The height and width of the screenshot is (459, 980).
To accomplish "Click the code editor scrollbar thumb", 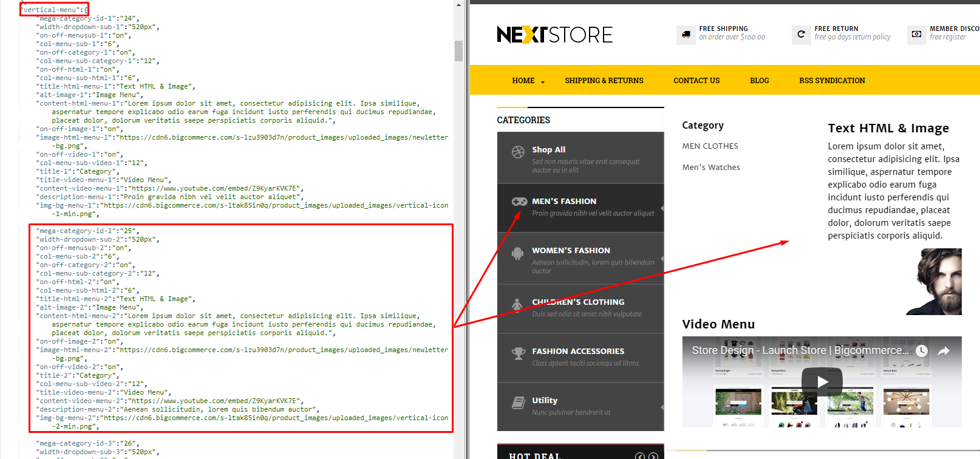I will point(458,51).
